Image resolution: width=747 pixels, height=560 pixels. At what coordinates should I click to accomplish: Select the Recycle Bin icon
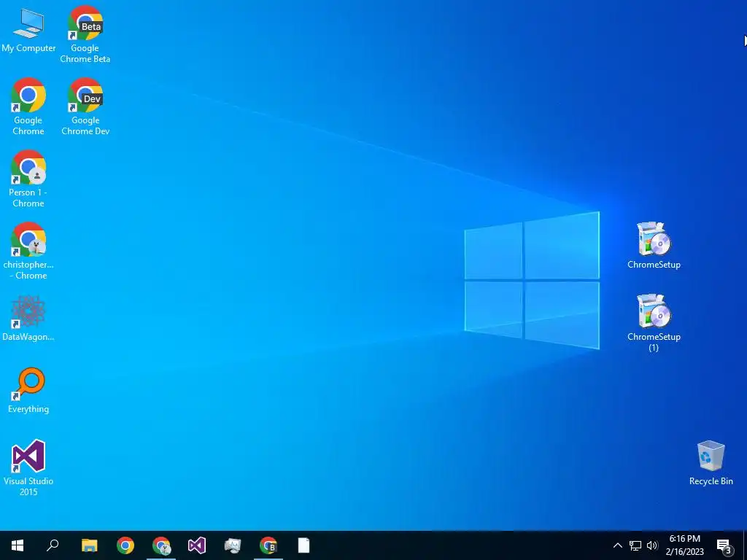pyautogui.click(x=711, y=463)
